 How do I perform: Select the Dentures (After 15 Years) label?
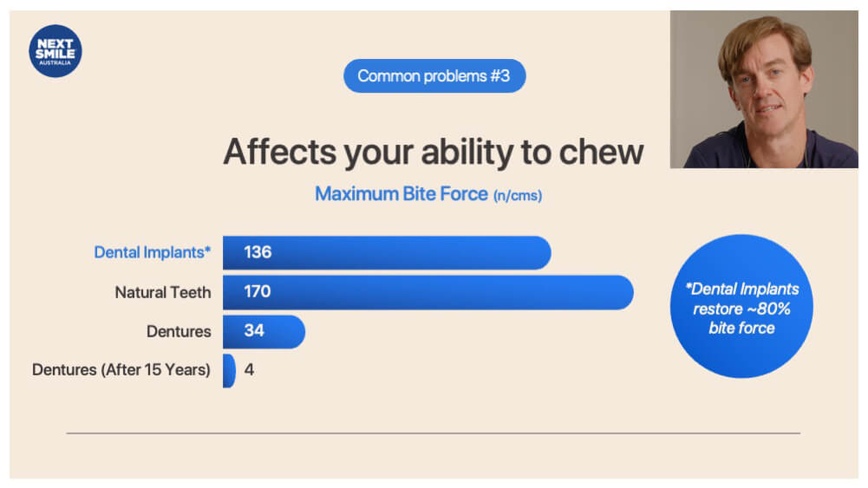tap(121, 369)
